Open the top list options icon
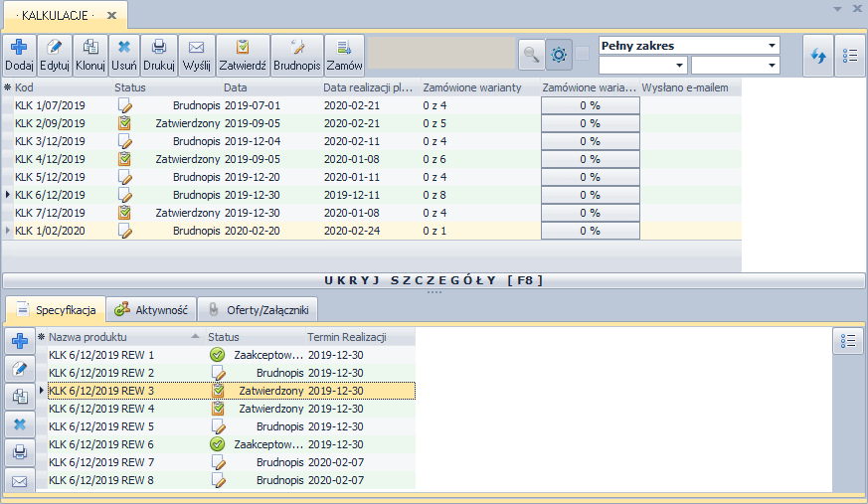 [850, 56]
